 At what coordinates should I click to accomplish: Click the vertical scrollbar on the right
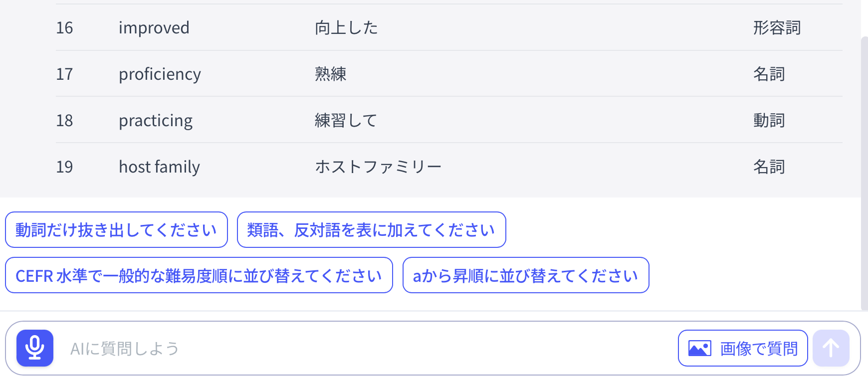pyautogui.click(x=864, y=170)
